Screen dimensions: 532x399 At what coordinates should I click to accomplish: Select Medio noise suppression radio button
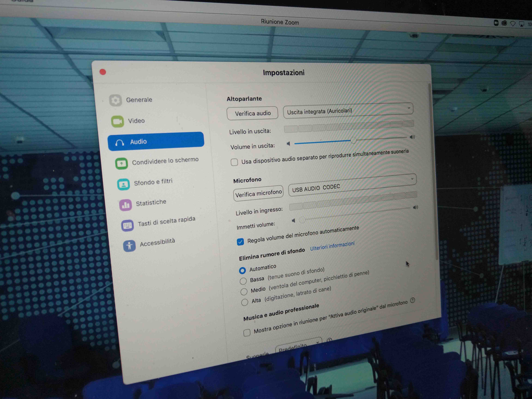click(x=244, y=292)
